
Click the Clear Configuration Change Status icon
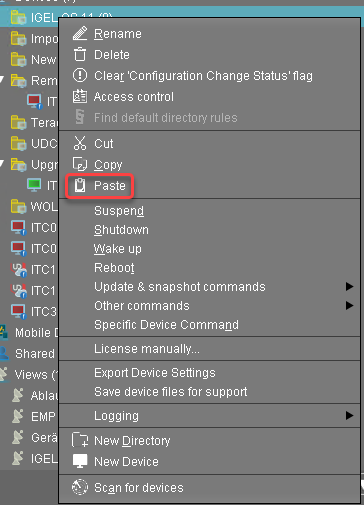pos(80,75)
